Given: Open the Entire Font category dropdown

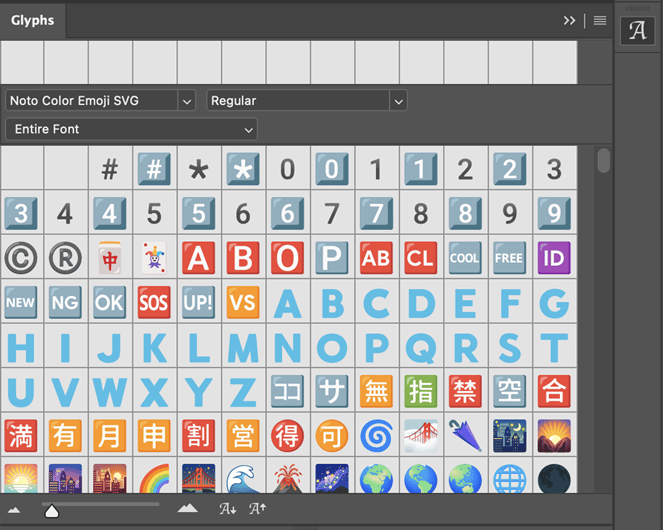Looking at the screenshot, I should click(x=131, y=129).
